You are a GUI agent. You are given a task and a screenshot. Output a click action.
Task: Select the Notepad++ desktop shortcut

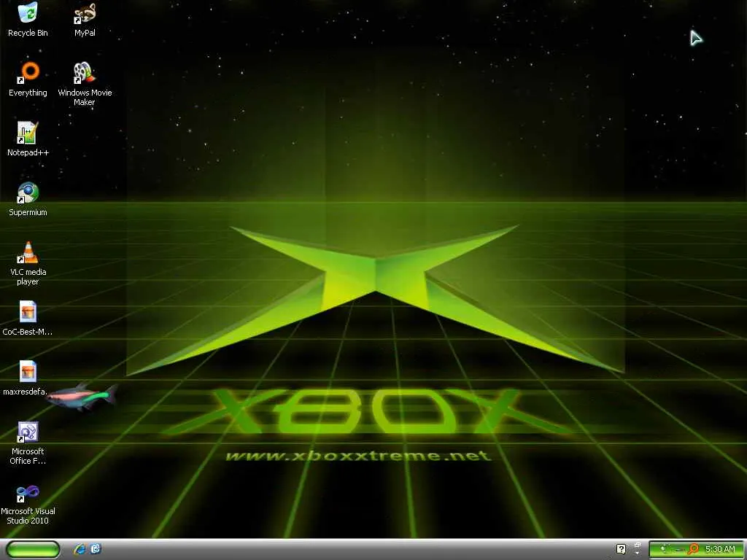tap(28, 139)
